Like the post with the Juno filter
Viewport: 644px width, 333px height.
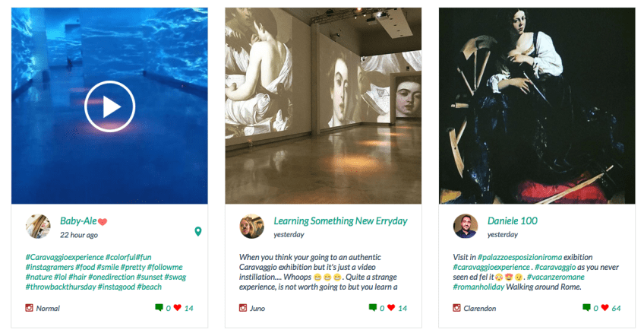pyautogui.click(x=391, y=308)
